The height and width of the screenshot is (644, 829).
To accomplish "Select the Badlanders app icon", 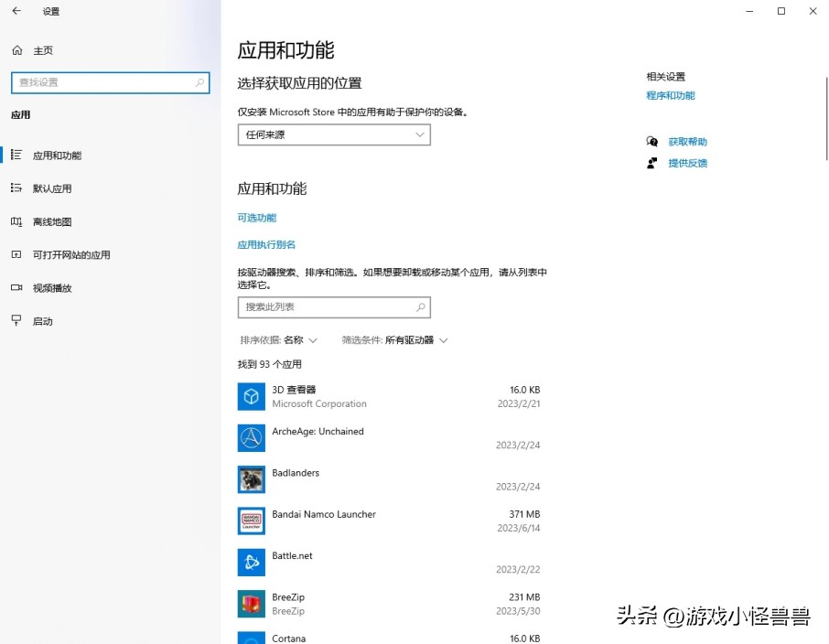I will click(x=251, y=479).
